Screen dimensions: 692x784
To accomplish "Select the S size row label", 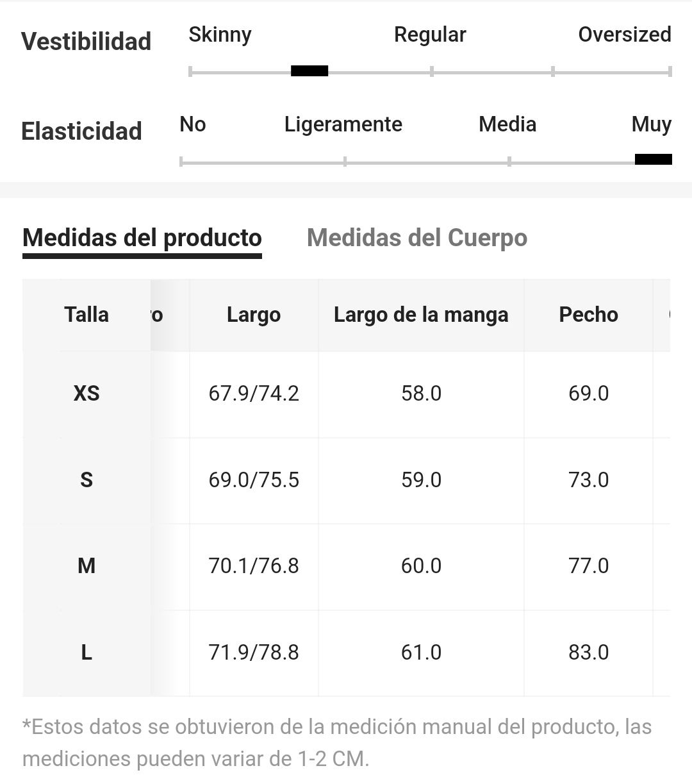I will click(x=86, y=480).
